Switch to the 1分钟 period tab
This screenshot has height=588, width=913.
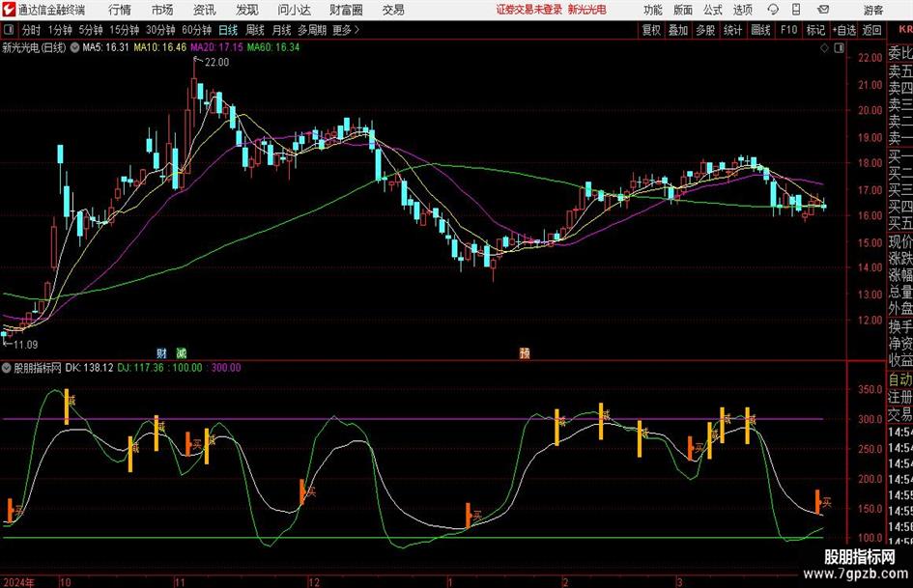point(59,30)
